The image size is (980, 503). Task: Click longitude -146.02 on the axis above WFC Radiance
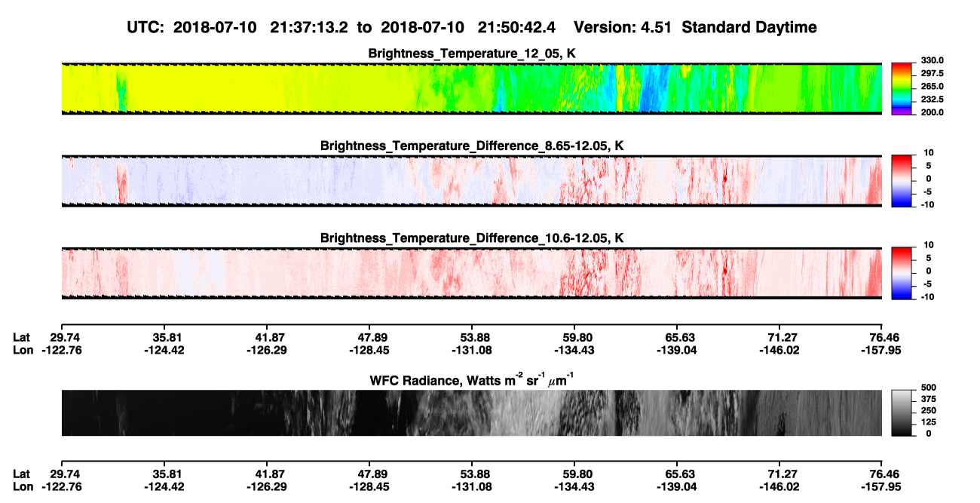[x=779, y=350]
